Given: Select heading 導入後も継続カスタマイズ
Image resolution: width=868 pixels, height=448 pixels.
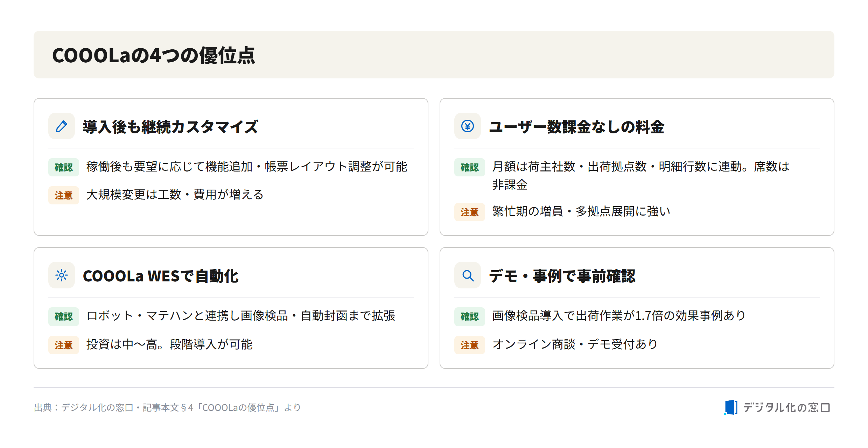Looking at the screenshot, I should click(170, 127).
